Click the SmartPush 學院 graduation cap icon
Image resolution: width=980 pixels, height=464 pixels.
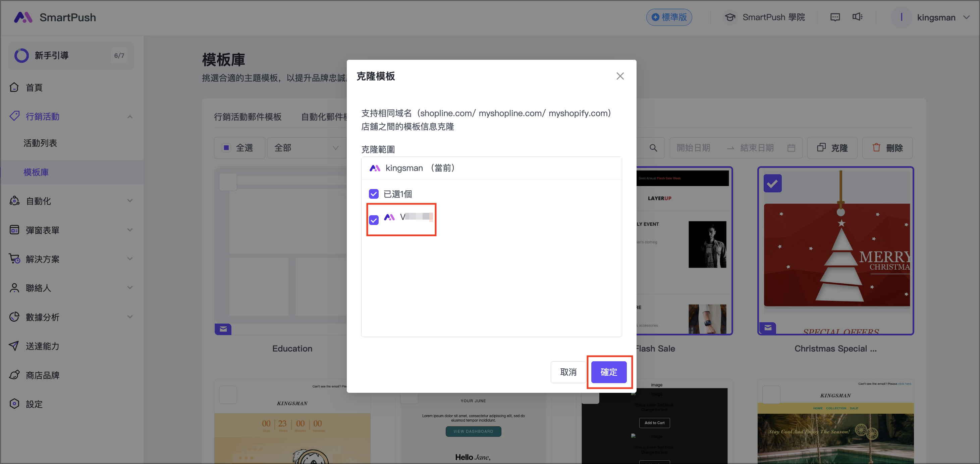point(730,17)
